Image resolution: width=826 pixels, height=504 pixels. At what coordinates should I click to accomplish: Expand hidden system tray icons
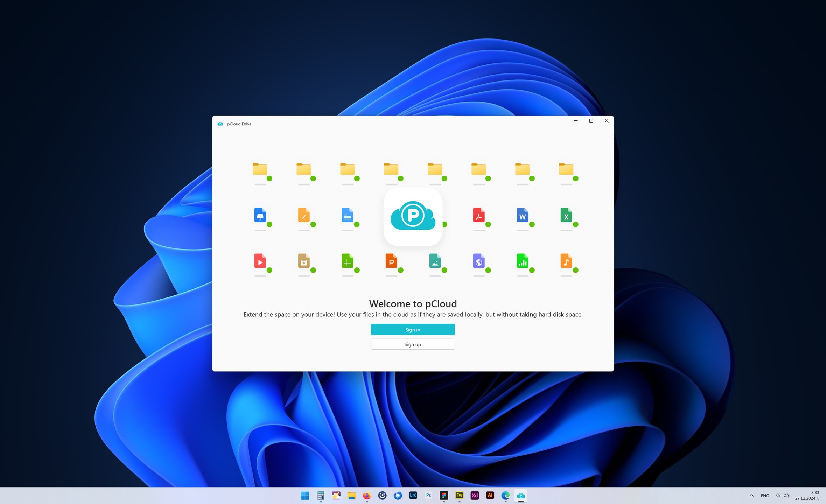(752, 495)
